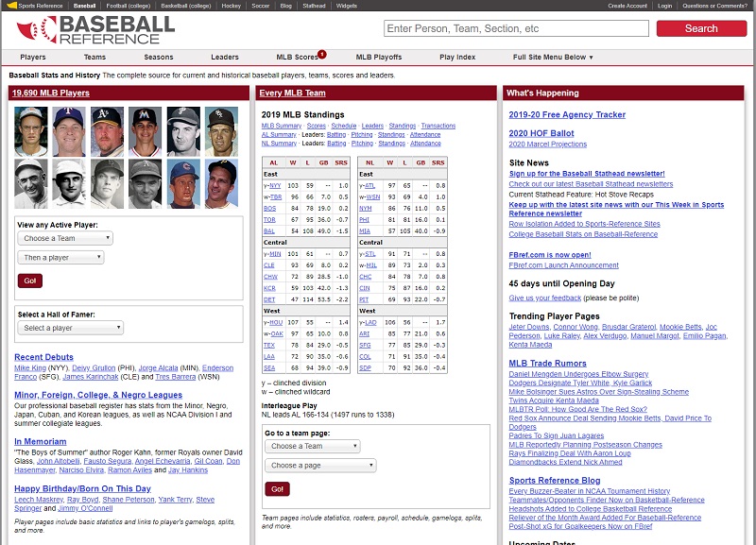
Task: Switch to Basketball (college) site tab
Action: [x=186, y=6]
